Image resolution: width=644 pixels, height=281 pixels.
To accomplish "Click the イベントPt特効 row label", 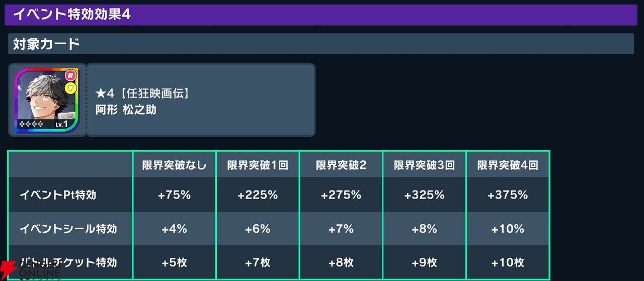I will 58,195.
